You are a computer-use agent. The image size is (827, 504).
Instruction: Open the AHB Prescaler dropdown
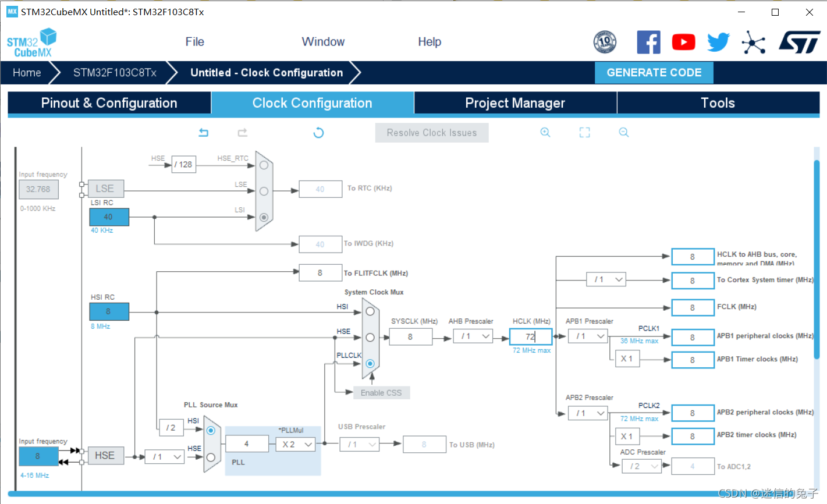tap(473, 336)
